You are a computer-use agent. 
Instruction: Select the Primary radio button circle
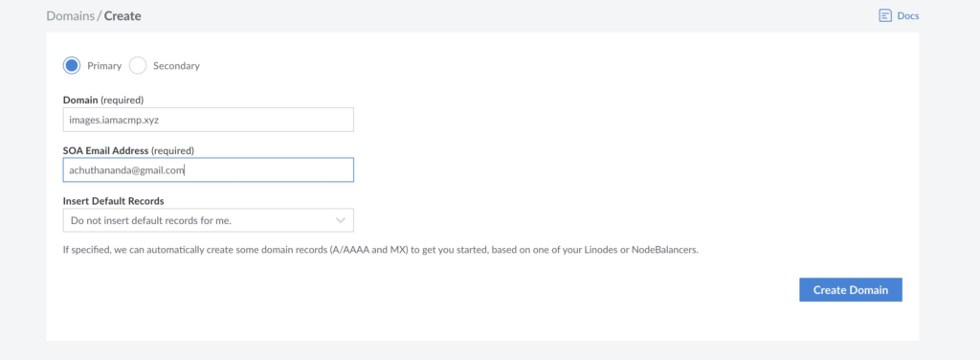click(x=72, y=66)
